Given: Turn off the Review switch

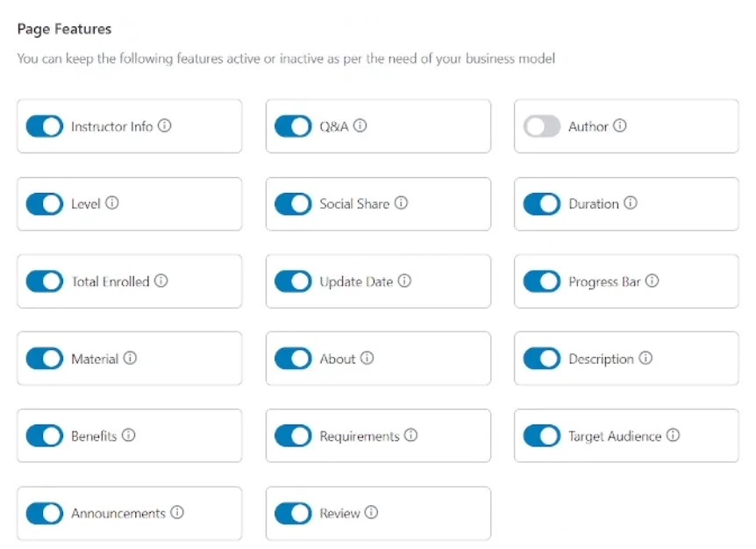Looking at the screenshot, I should 293,513.
